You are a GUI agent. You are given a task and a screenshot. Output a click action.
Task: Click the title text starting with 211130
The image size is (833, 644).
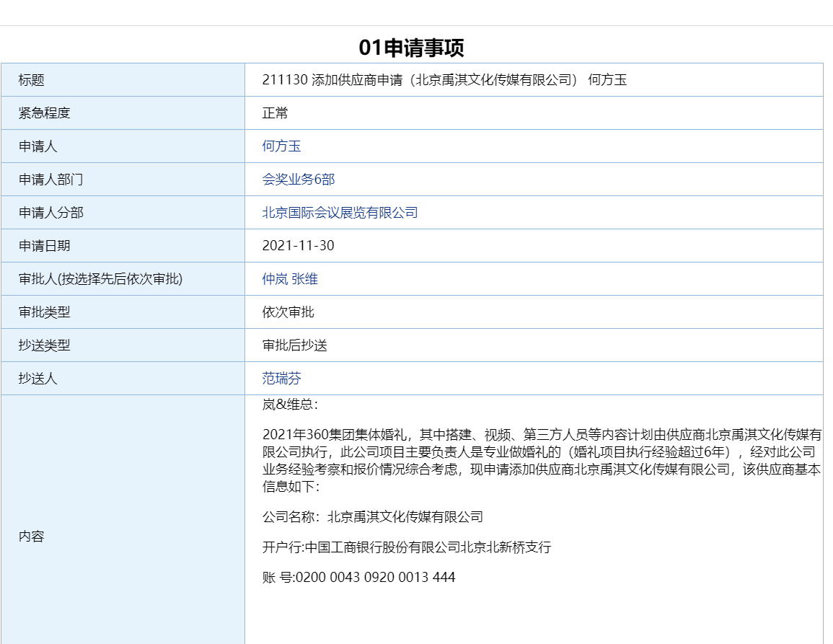(x=444, y=80)
